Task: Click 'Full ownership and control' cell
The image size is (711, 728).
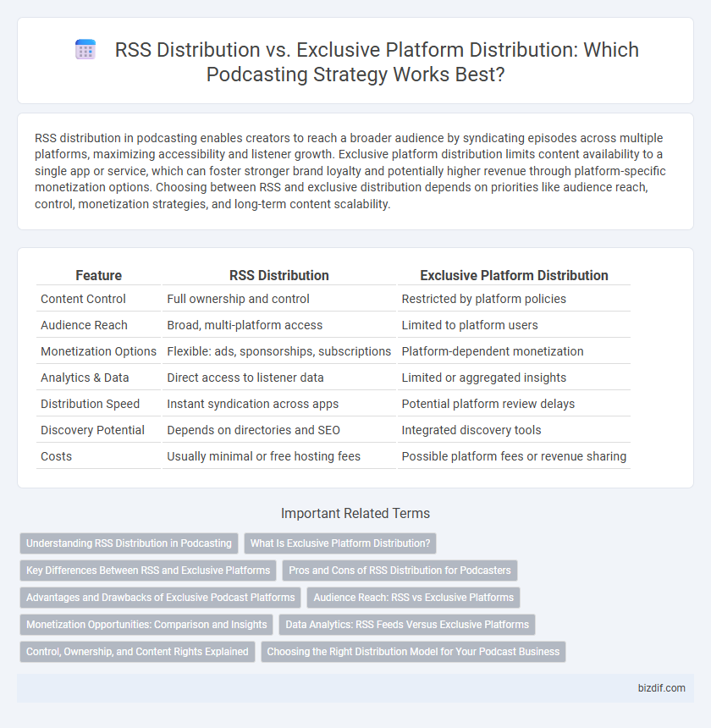Action: click(279, 299)
